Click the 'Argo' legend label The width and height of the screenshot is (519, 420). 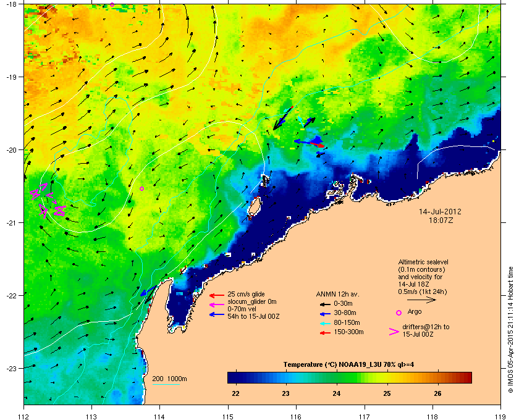[x=415, y=311]
